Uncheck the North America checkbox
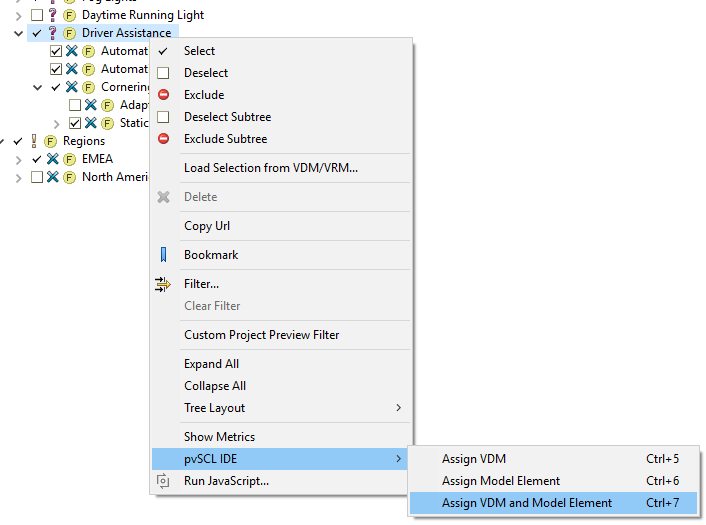706x525 pixels. pos(37,177)
